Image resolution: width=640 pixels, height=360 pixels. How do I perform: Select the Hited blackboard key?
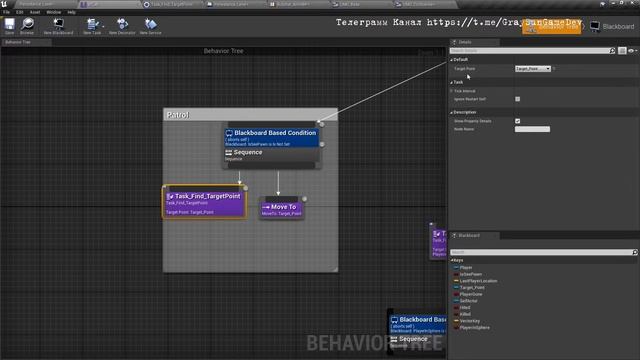465,307
